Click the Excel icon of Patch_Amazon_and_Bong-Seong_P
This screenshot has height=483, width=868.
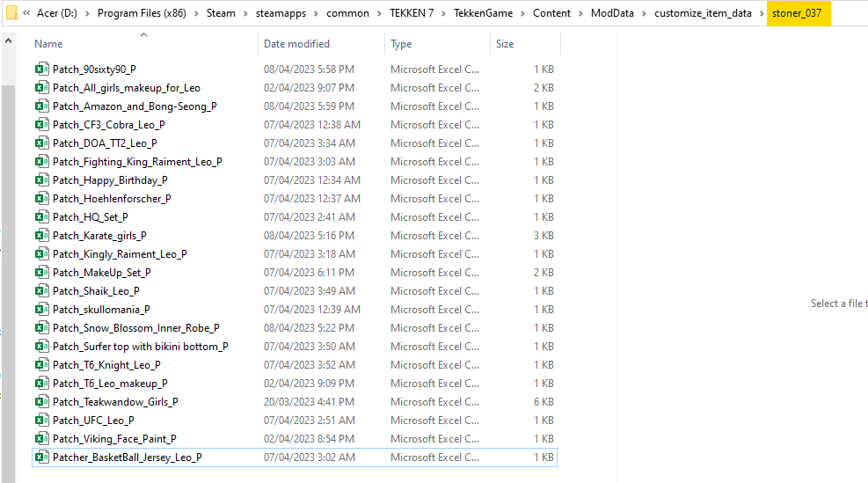[41, 106]
